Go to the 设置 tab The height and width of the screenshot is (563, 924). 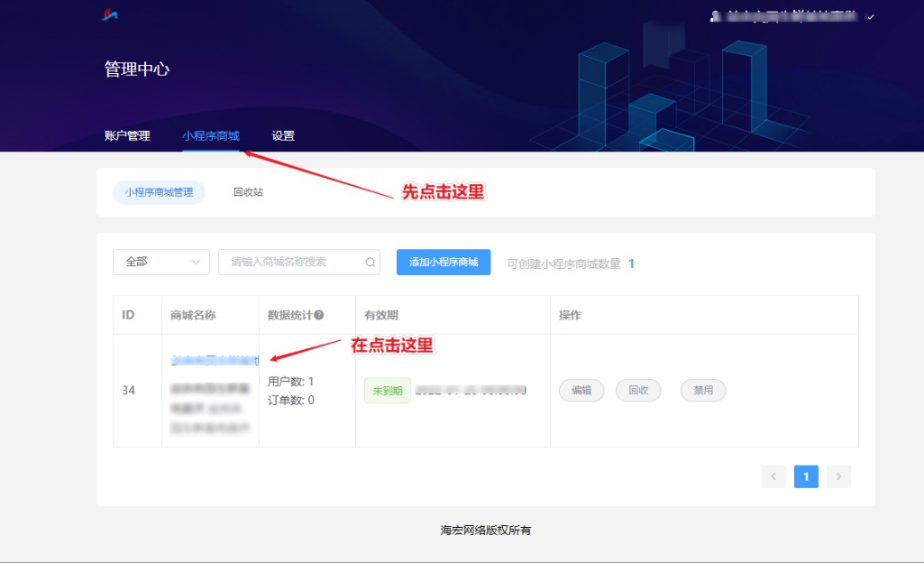pos(283,135)
